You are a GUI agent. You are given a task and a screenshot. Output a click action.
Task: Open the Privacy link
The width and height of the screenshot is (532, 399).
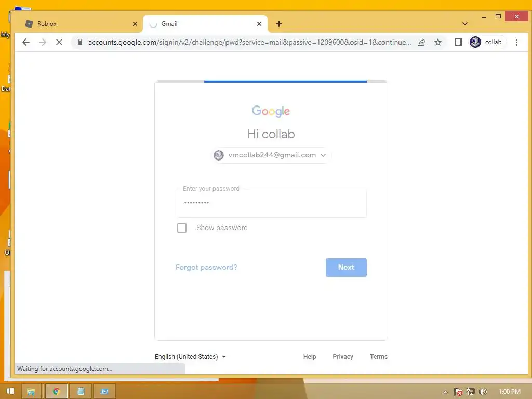point(343,356)
